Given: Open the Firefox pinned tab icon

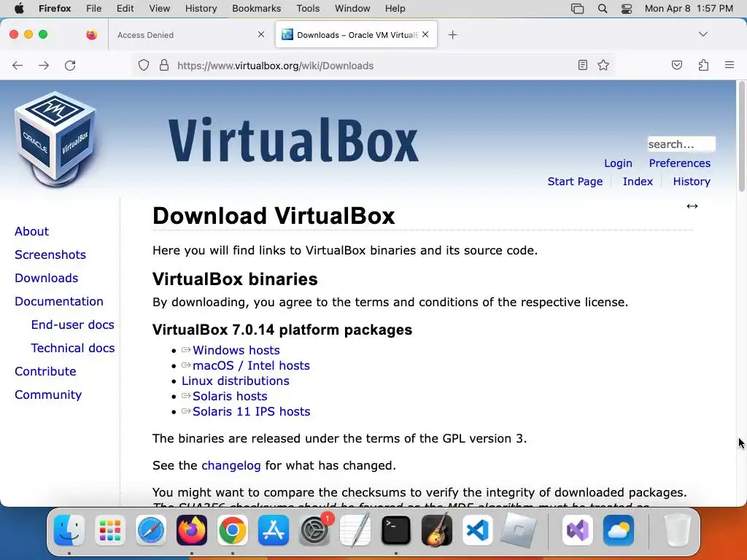Looking at the screenshot, I should (91, 35).
